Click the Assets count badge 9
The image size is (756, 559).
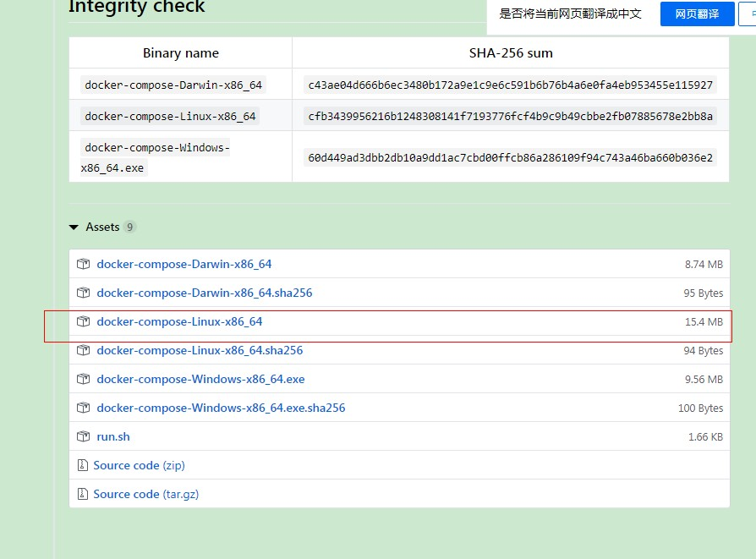(129, 227)
